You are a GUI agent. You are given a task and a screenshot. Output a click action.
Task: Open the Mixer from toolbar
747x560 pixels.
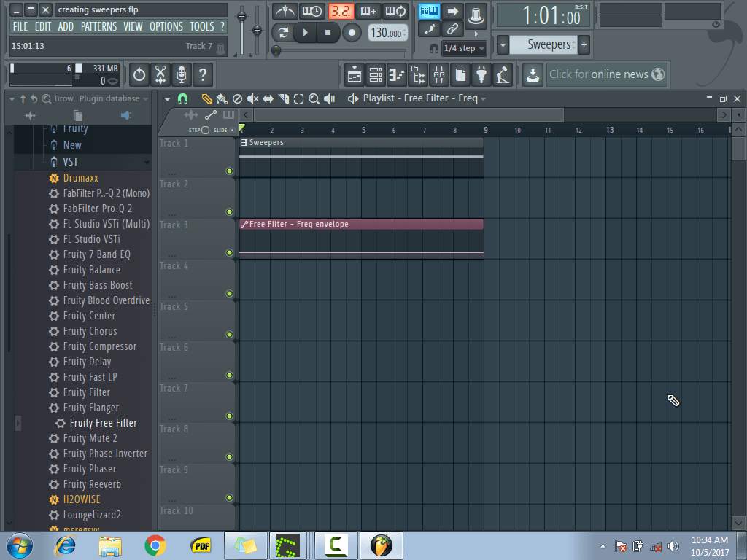439,74
